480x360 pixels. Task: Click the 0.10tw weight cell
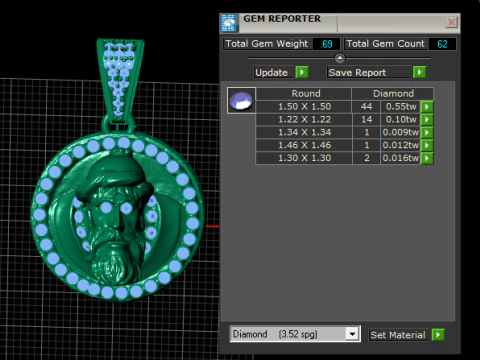pos(400,119)
